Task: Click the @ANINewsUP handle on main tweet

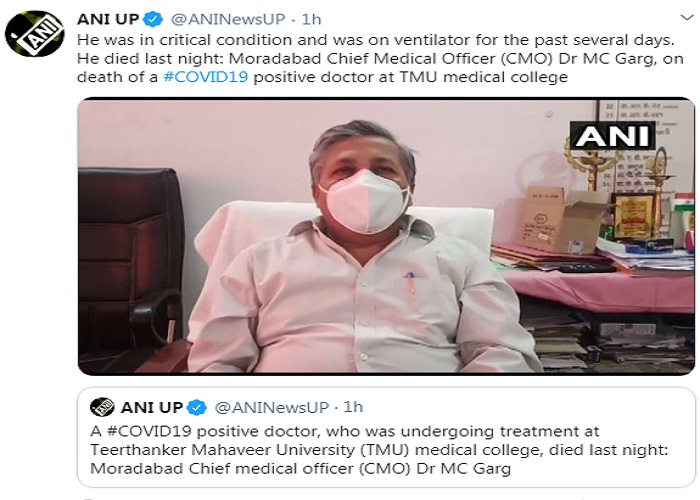Action: point(222,21)
